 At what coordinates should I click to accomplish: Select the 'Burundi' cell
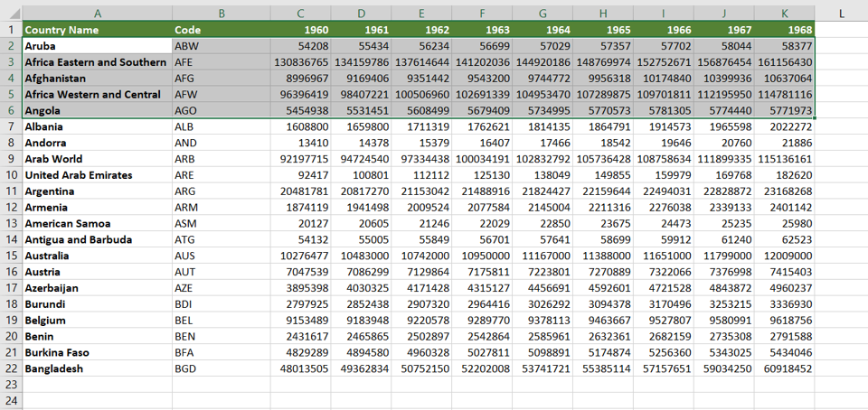[x=98, y=304]
